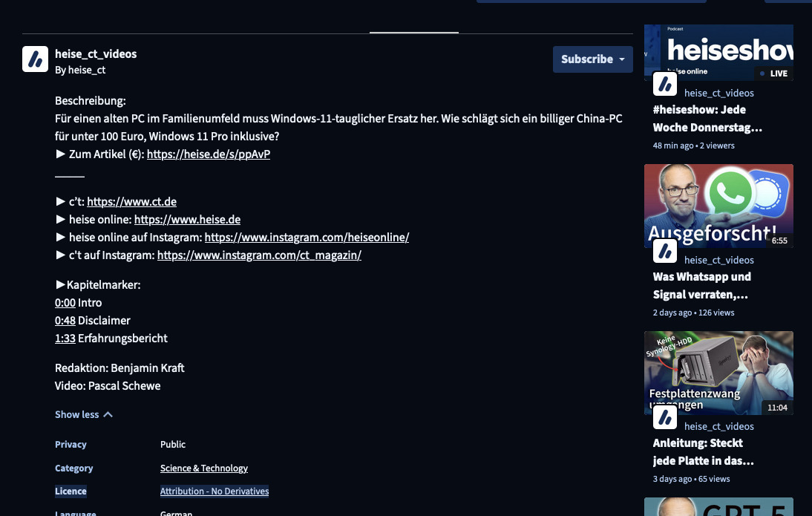Open 'Was Whatsapp und Signal verraten,…' title
This screenshot has width=812, height=516.
[x=702, y=285]
